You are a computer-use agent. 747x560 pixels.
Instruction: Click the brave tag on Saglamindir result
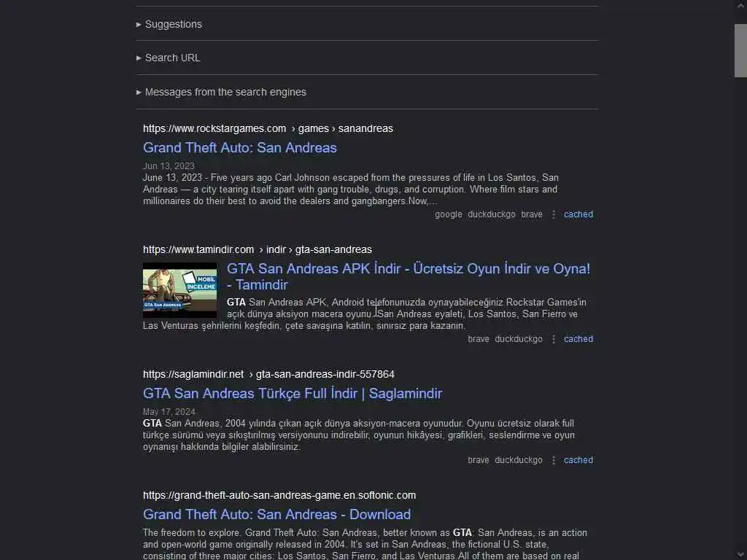[479, 460]
